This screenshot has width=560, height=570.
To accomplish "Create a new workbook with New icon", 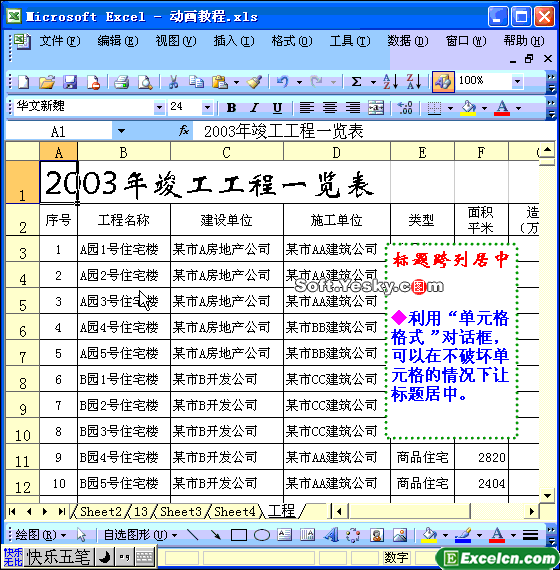I will pyautogui.click(x=24, y=82).
